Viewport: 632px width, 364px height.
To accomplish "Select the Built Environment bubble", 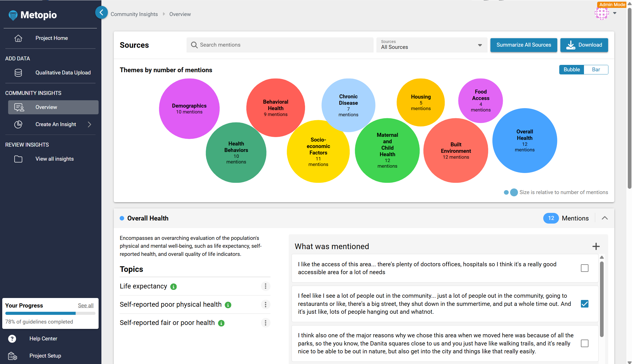I will coord(456,151).
